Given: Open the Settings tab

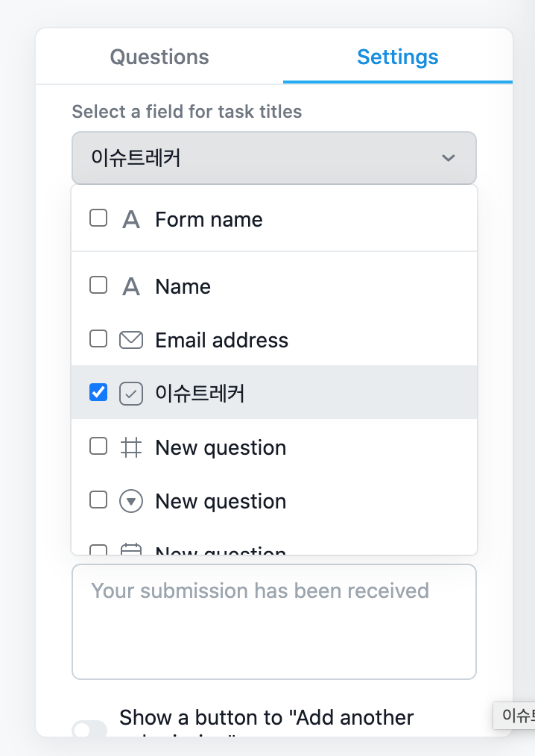Looking at the screenshot, I should (397, 57).
